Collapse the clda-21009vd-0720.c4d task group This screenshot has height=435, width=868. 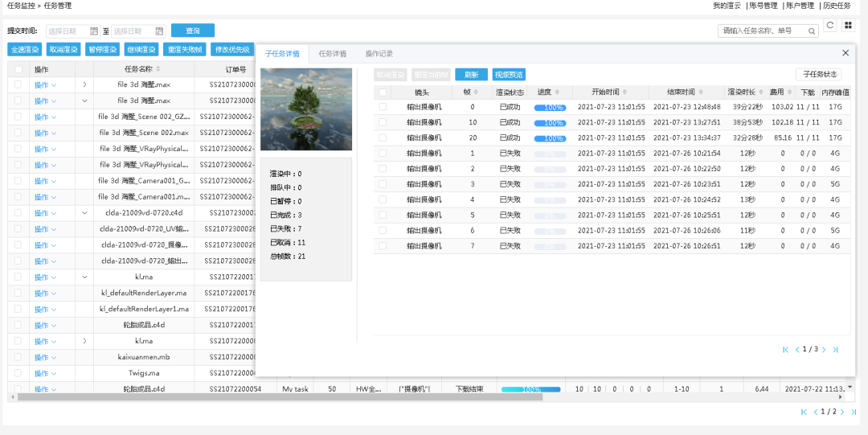[84, 213]
